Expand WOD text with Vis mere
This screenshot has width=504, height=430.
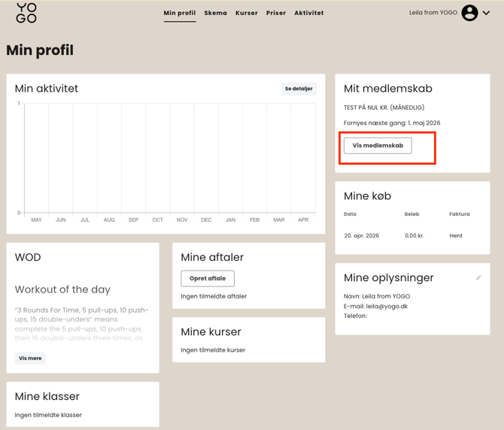click(30, 359)
